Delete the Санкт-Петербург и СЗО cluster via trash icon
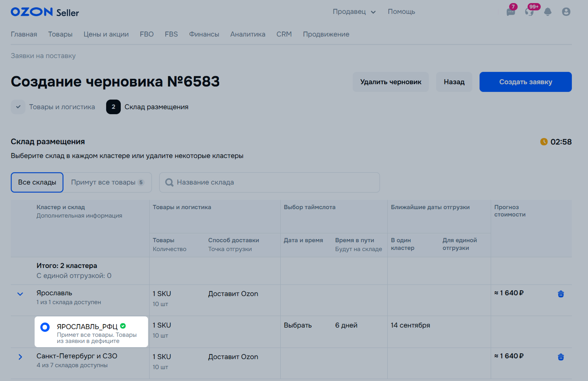This screenshot has width=588, height=381. click(x=561, y=357)
